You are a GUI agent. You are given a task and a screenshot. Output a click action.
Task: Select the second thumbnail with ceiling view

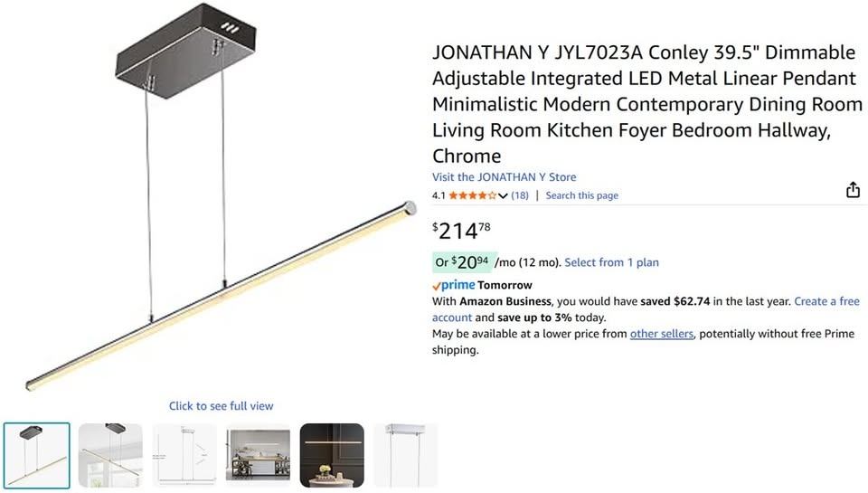pyautogui.click(x=110, y=455)
